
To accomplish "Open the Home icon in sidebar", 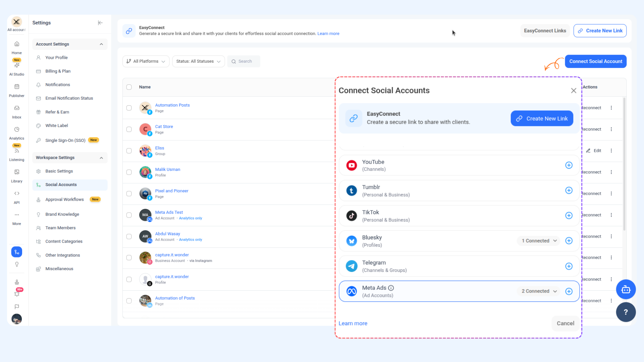I will coord(17,44).
